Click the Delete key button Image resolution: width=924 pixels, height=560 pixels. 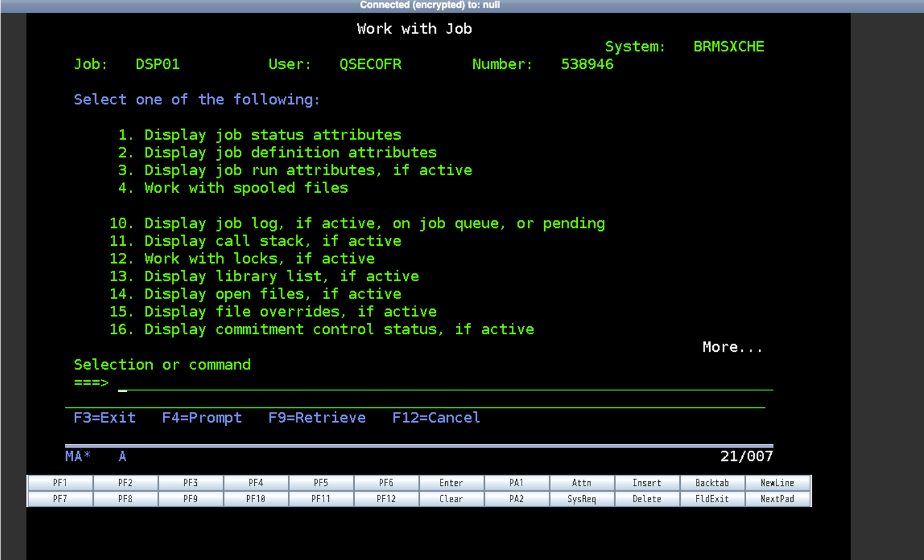(x=647, y=499)
